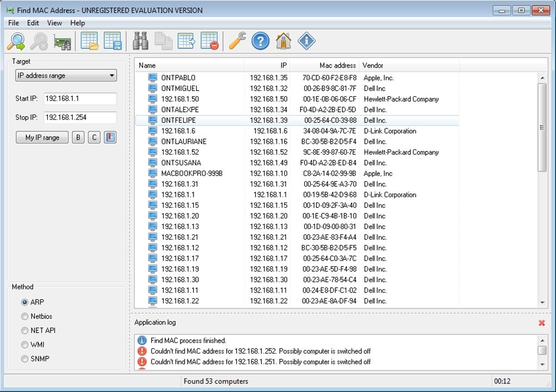The image size is (556, 392).
Task: Click computer icon beside ONTLAURIANE
Action: pyautogui.click(x=153, y=141)
